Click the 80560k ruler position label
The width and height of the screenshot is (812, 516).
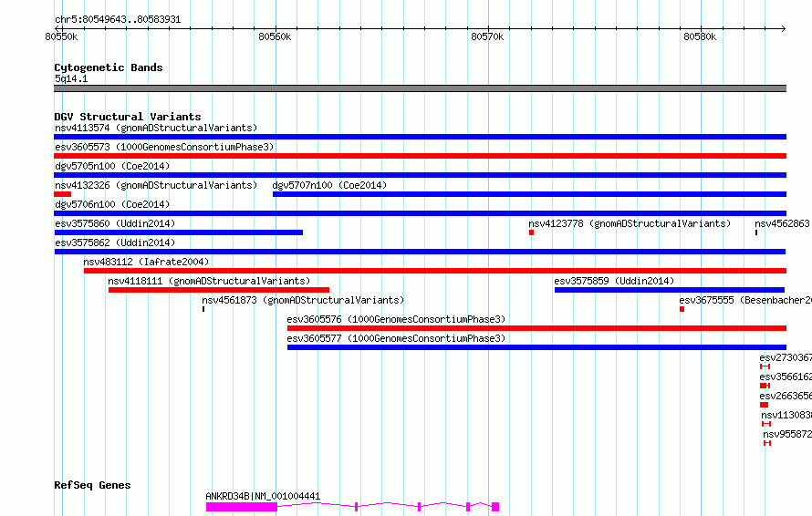point(275,36)
